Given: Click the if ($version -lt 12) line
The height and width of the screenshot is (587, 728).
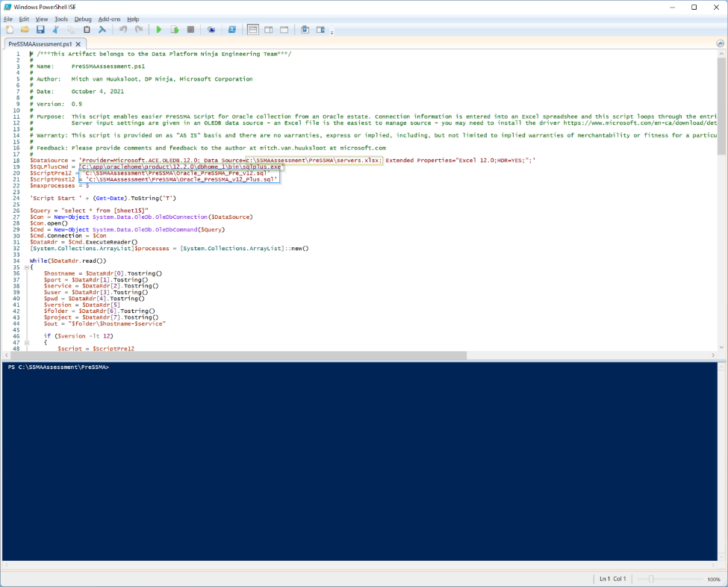Looking at the screenshot, I should (78, 336).
